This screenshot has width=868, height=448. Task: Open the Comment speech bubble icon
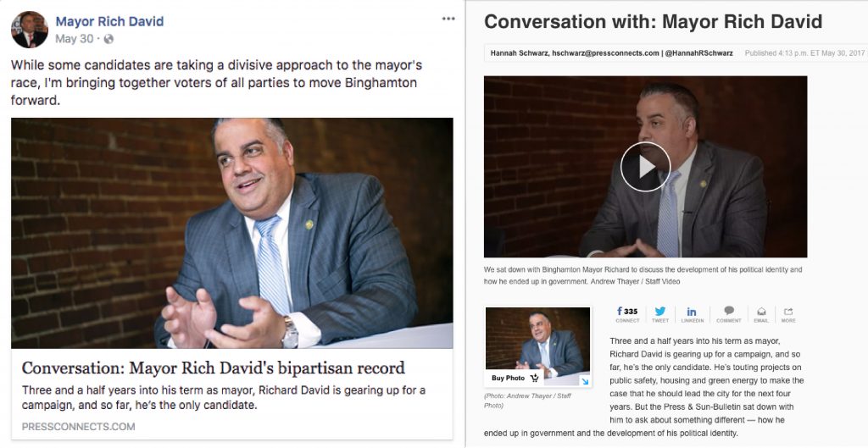tap(729, 315)
